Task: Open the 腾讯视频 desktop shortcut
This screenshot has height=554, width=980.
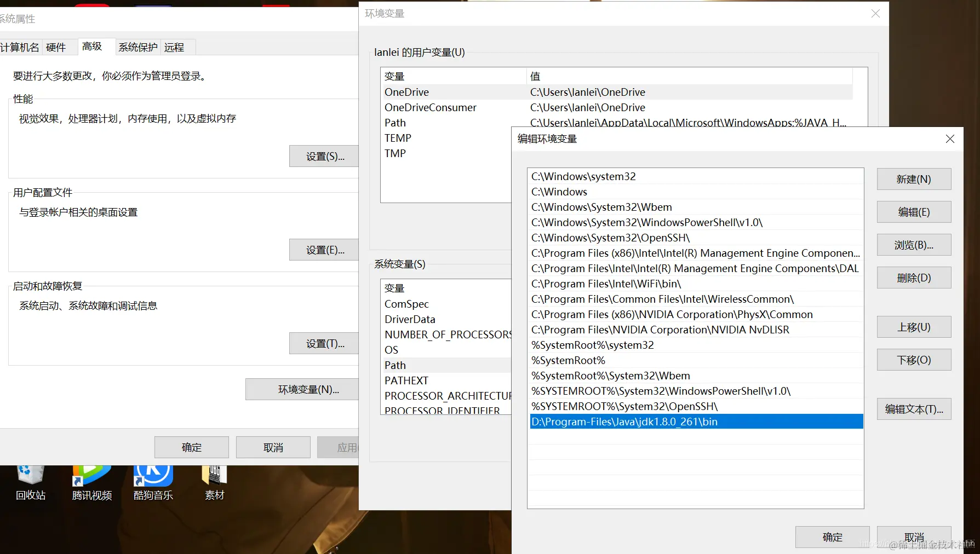Action: (x=92, y=483)
